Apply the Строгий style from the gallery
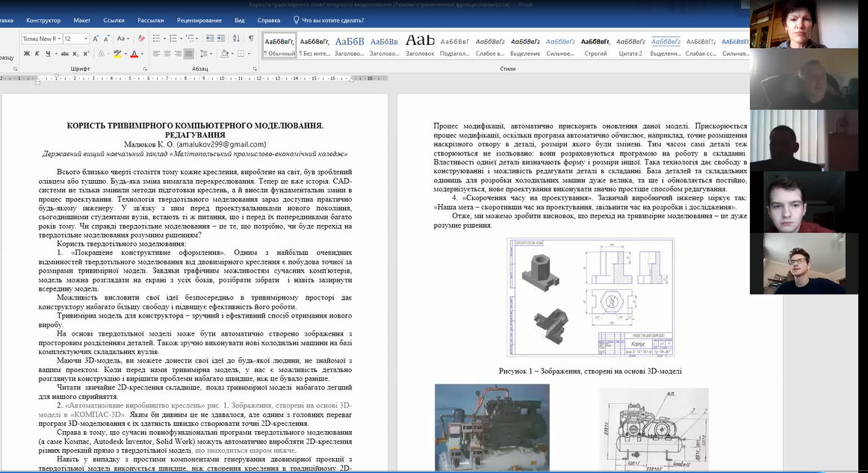This screenshot has width=868, height=473. [595, 46]
